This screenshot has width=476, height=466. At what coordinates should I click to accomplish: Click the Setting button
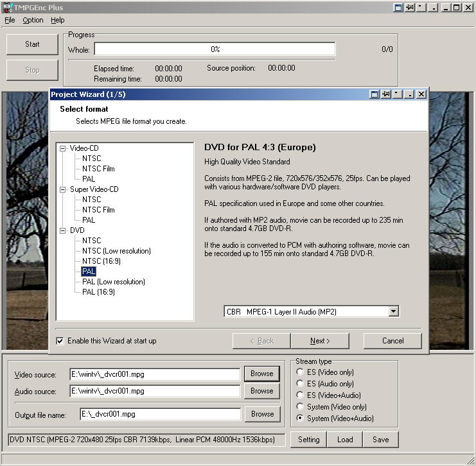coord(308,440)
